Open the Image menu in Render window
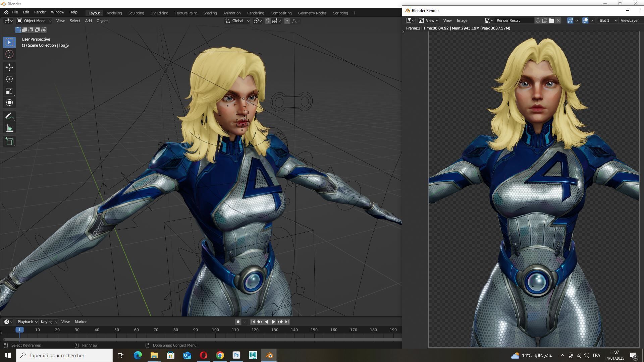 point(462,21)
